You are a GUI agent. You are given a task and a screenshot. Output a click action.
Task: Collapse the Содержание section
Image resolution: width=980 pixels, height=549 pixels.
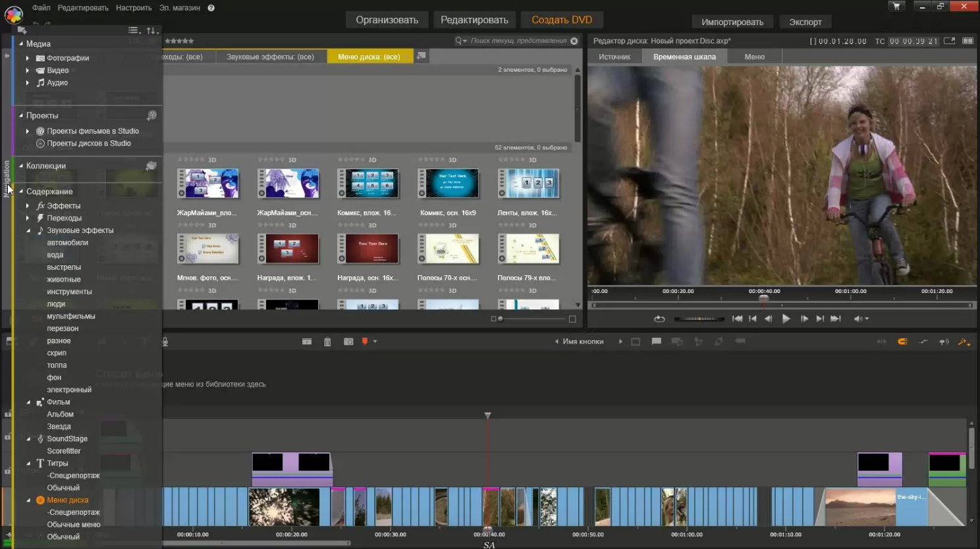coord(20,192)
